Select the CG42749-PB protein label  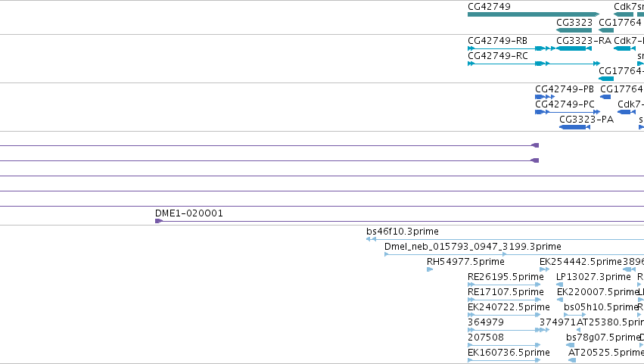click(x=565, y=89)
